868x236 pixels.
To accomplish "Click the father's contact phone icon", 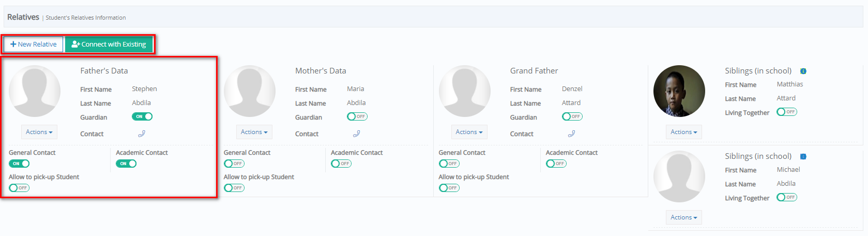I will coord(142,134).
